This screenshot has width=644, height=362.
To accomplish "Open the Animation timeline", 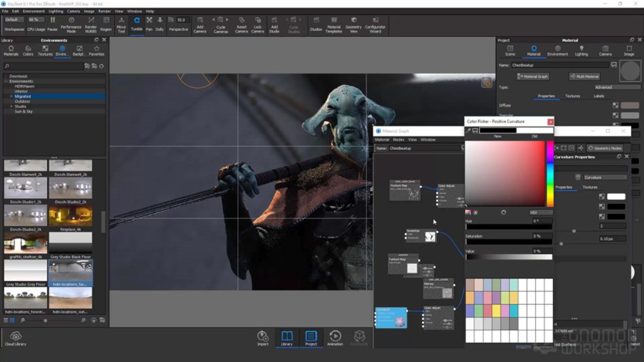I will (335, 338).
